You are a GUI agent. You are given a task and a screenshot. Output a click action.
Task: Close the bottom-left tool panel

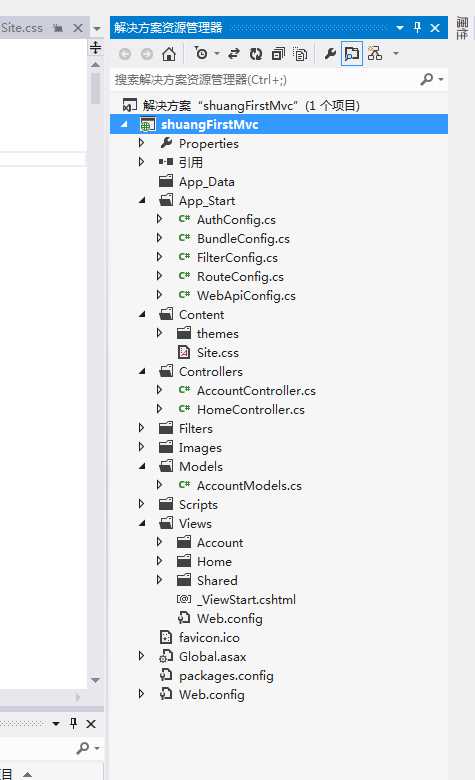[x=91, y=724]
